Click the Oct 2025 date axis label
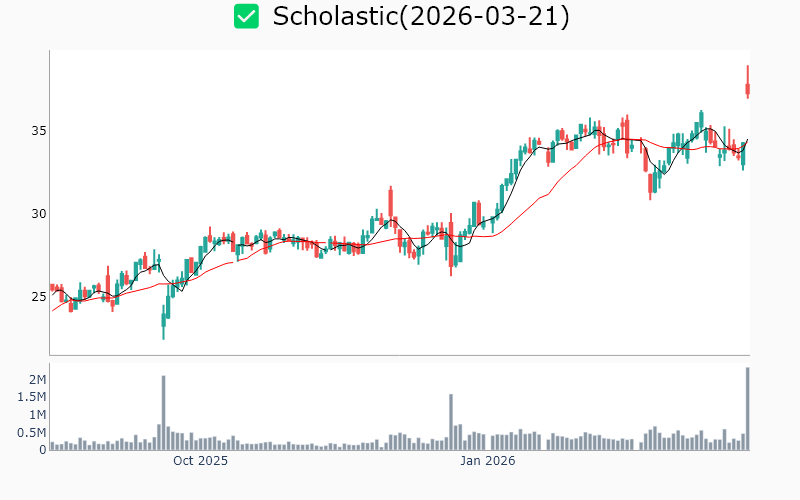The image size is (800, 500). pos(200,461)
